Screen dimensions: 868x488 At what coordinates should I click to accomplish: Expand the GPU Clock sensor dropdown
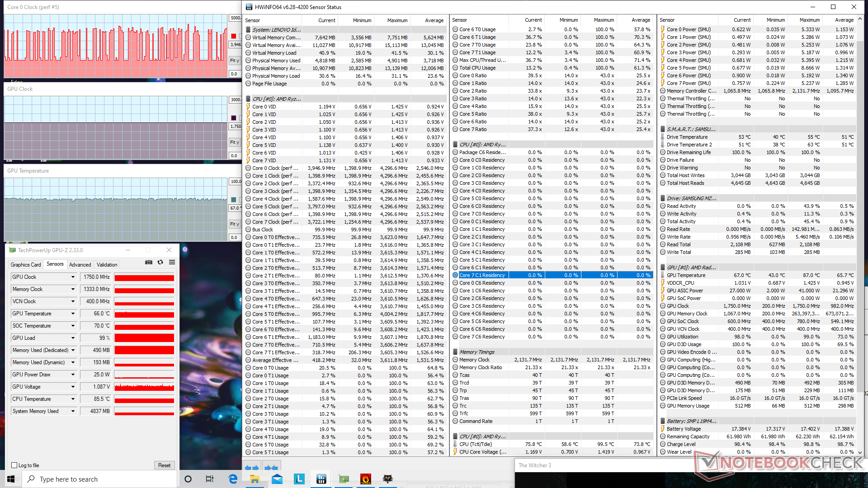73,277
